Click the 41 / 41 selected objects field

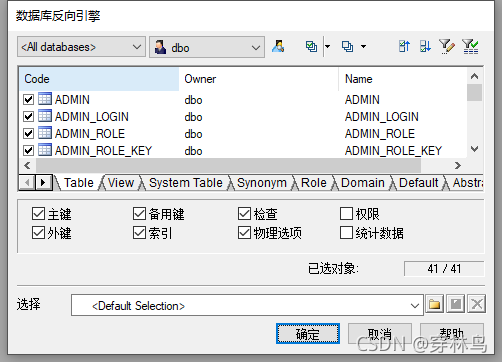[444, 269]
